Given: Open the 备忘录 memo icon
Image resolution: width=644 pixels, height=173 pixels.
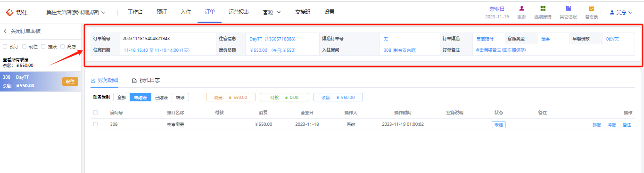Looking at the screenshot, I should [x=591, y=8].
